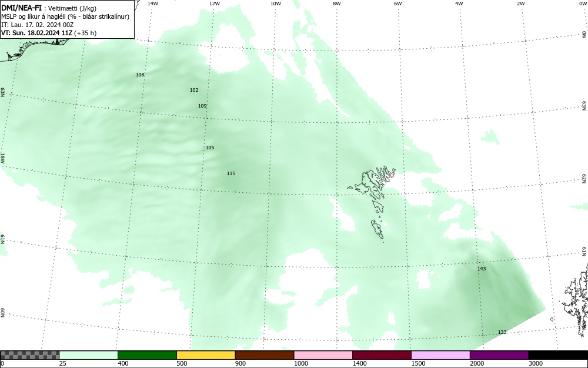Click the 400 legend scale value
The height and width of the screenshot is (368, 588).
coord(123,363)
